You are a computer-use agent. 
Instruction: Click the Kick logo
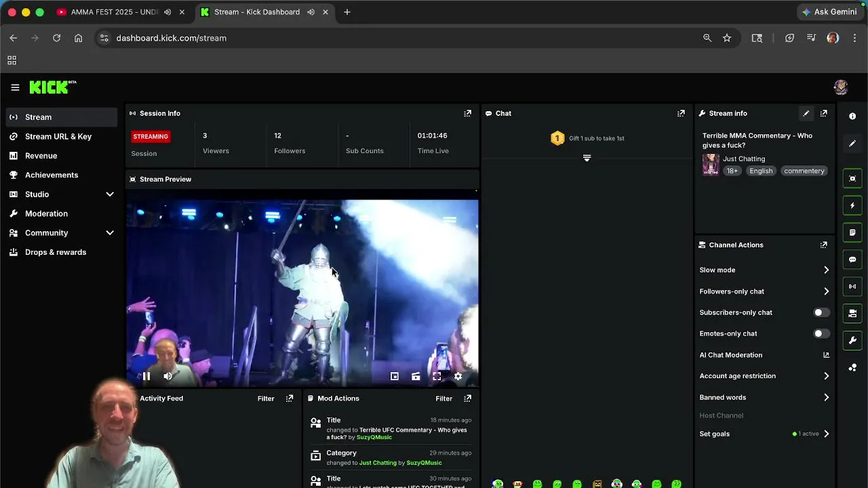[53, 87]
